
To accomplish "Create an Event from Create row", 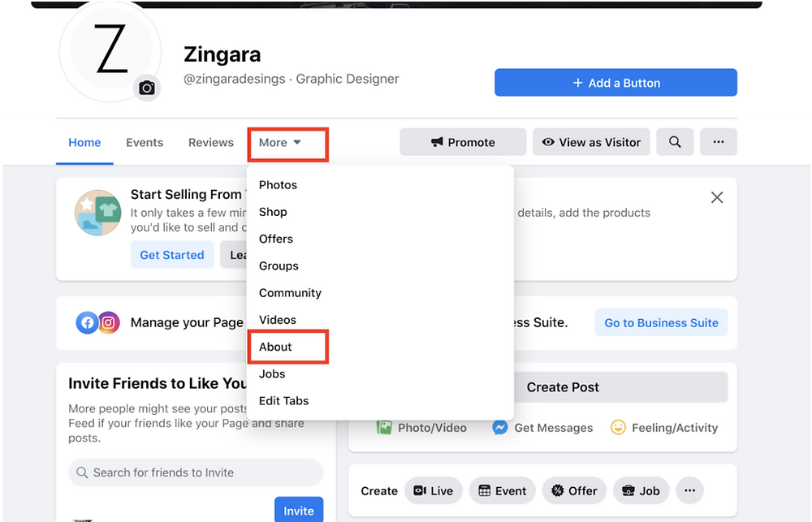I will point(503,490).
